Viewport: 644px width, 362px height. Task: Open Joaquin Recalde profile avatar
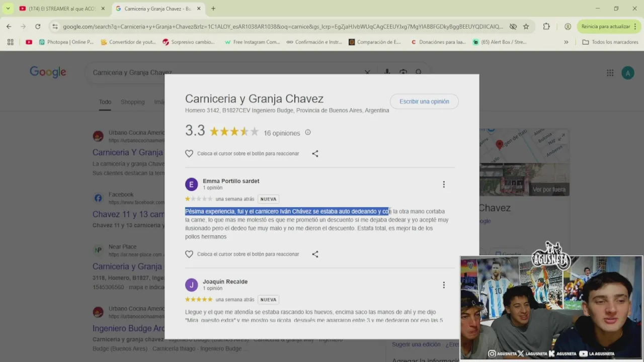click(x=191, y=285)
